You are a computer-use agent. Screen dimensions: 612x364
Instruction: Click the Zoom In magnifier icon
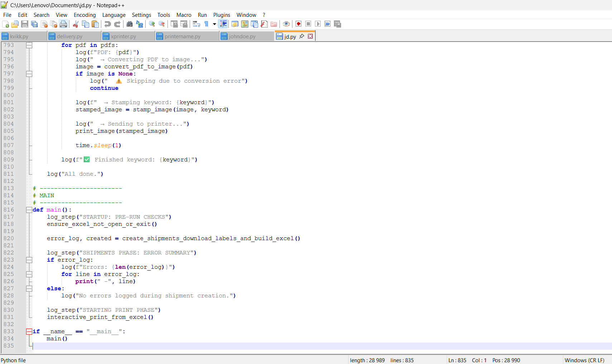[x=152, y=24]
